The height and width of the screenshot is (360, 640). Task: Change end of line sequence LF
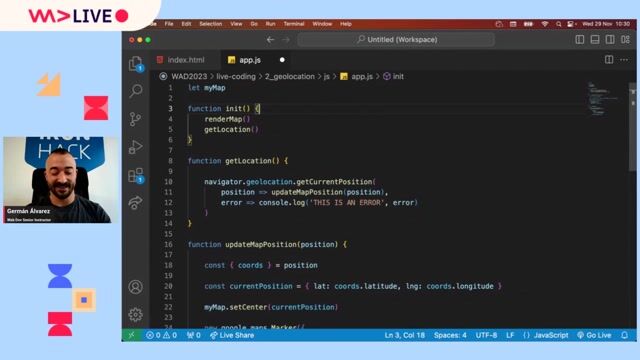(510, 335)
